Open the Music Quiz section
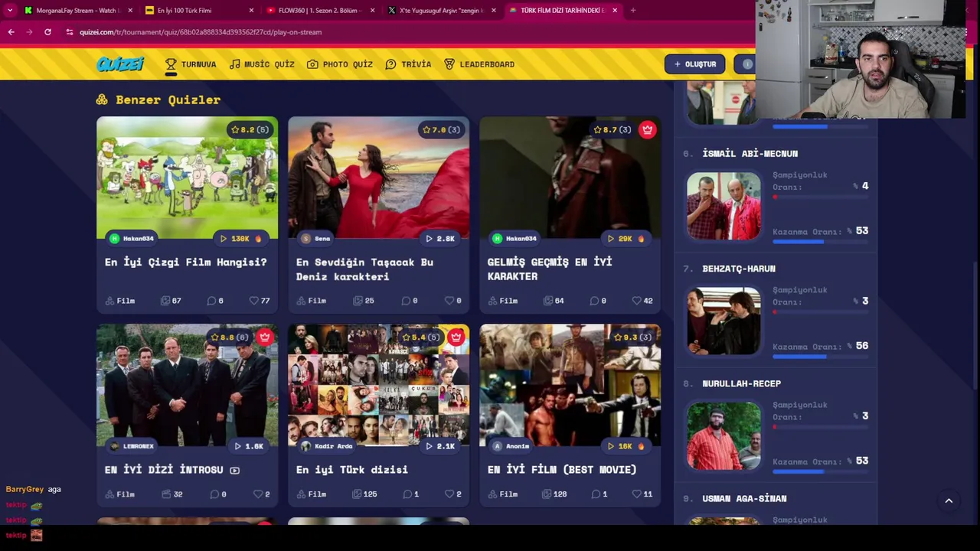The image size is (980, 551). pyautogui.click(x=262, y=64)
